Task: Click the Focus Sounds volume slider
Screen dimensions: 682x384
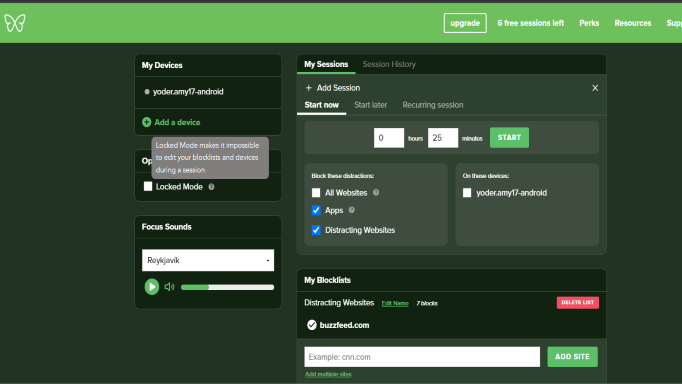Action: point(227,287)
